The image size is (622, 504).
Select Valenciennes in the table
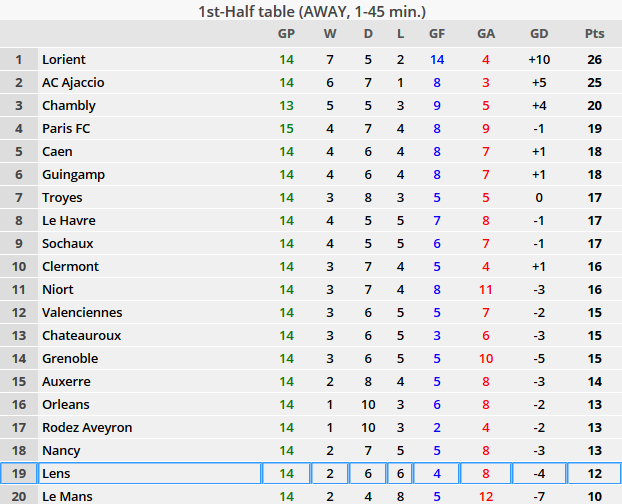80,312
